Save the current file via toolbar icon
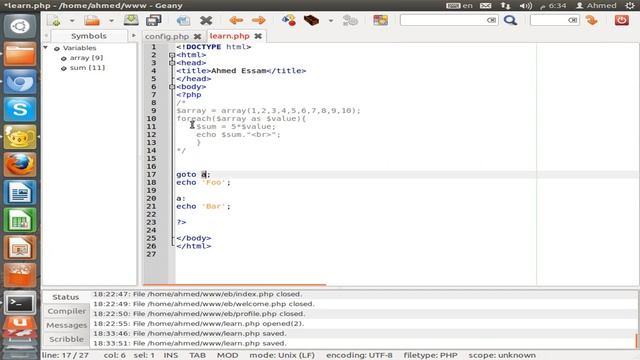Screen dimensions: 640x360 [131, 20]
